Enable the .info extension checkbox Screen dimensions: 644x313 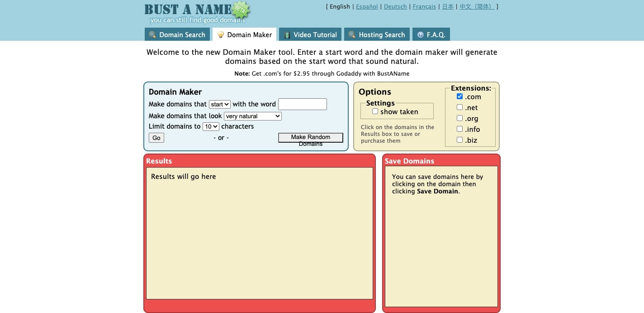tap(459, 129)
